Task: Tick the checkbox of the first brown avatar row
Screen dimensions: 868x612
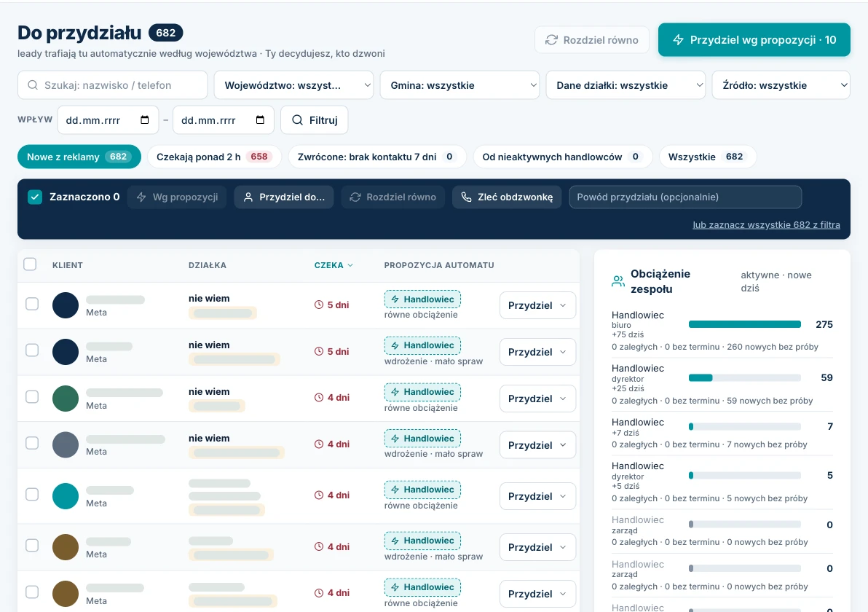Action: [32, 546]
